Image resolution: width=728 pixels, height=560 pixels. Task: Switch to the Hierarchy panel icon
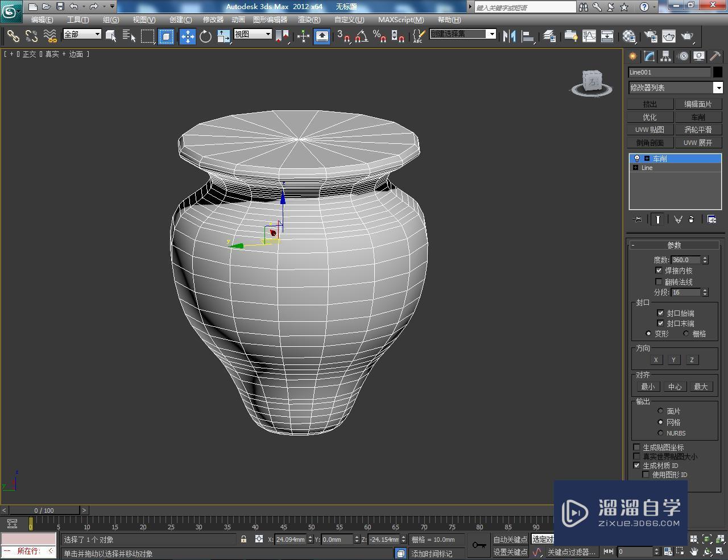pyautogui.click(x=665, y=56)
